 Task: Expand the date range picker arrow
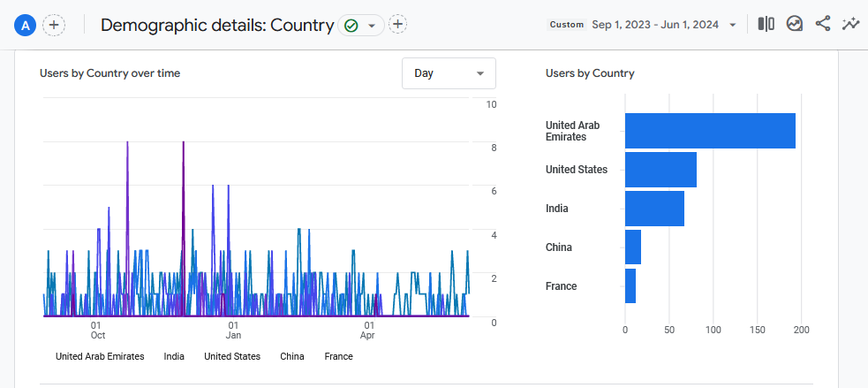pyautogui.click(x=733, y=26)
